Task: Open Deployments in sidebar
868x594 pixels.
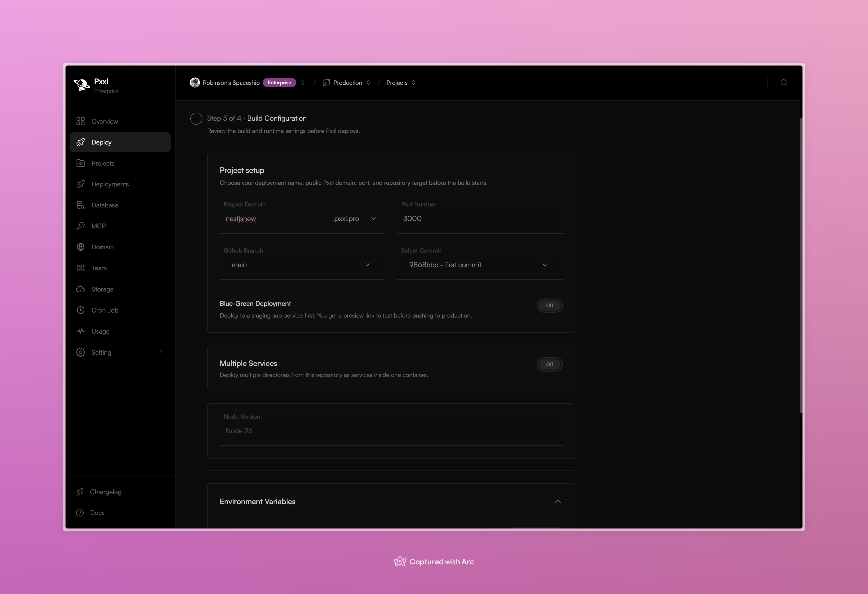Action: pyautogui.click(x=120, y=184)
